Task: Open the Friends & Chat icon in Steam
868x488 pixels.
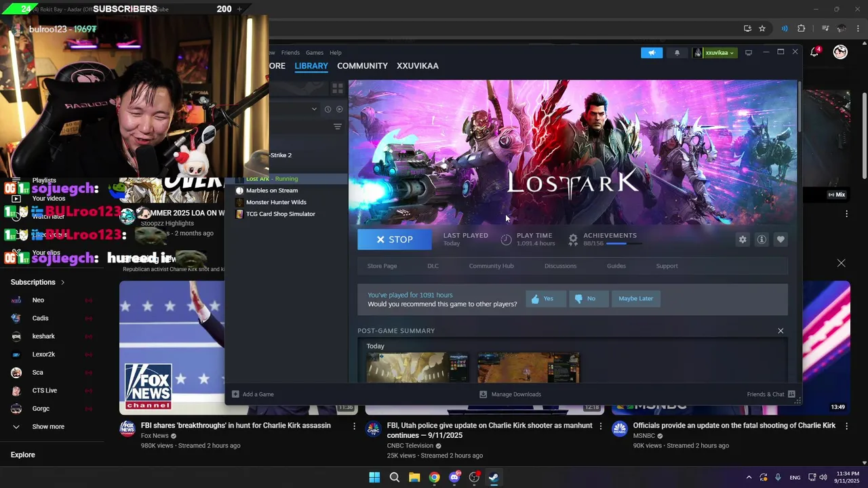Action: click(x=791, y=394)
